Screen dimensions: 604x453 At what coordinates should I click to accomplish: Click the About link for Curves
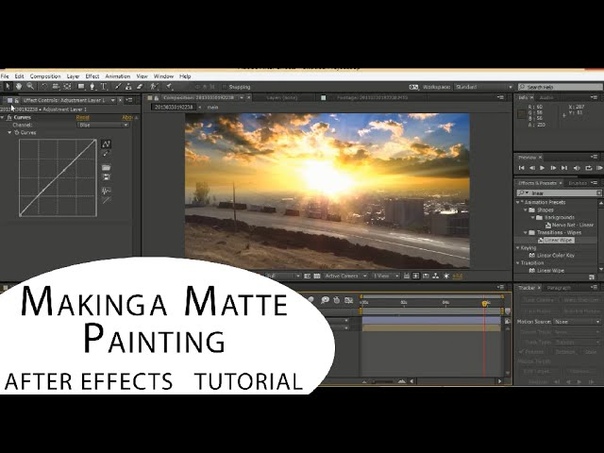point(127,117)
